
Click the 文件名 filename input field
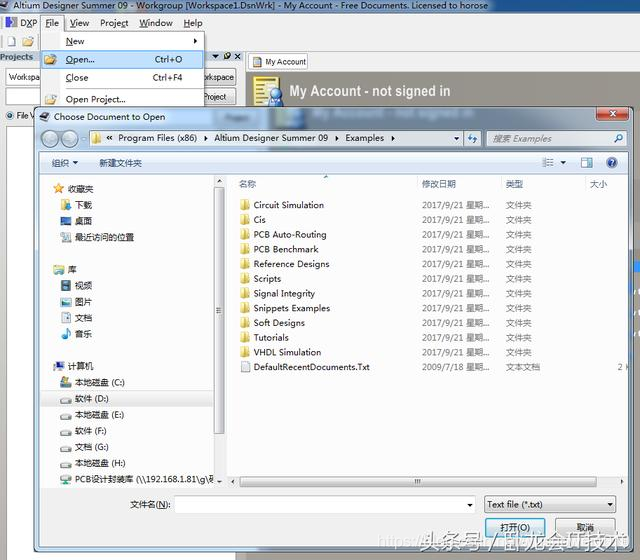(325, 504)
